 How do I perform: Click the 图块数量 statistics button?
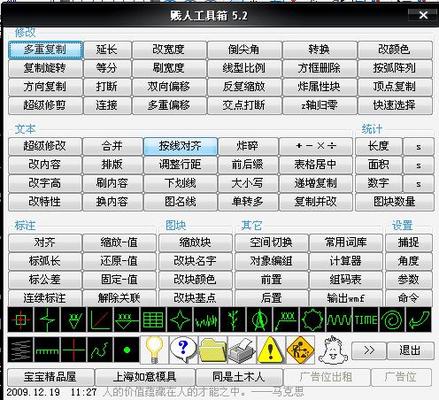coord(395,202)
